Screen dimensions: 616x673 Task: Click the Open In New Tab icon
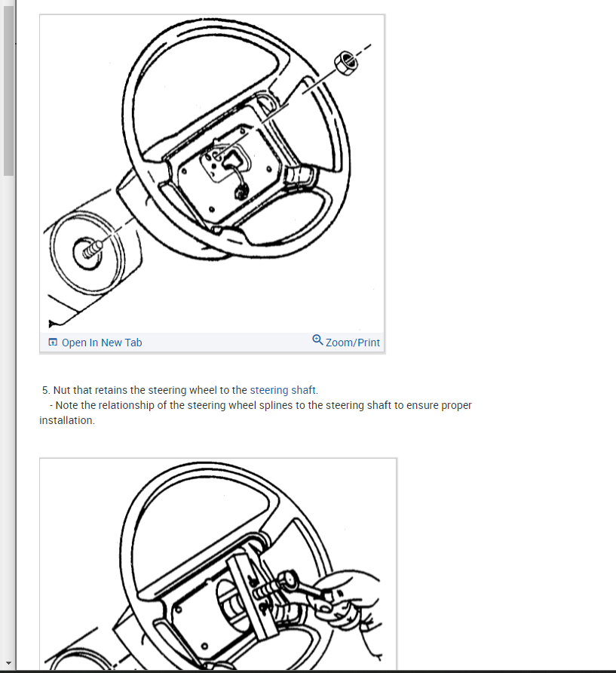tap(53, 342)
